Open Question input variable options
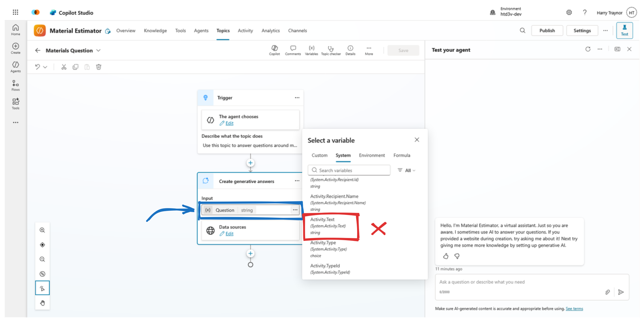644x322 pixels. point(295,210)
